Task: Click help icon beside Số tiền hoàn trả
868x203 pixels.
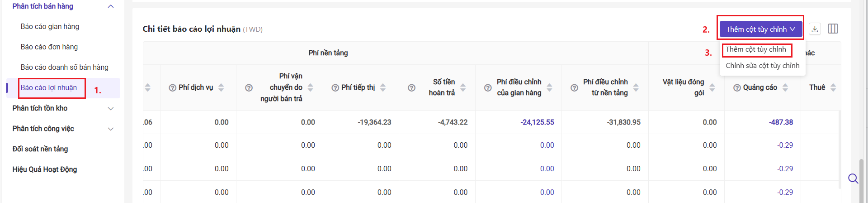Action: (x=411, y=88)
